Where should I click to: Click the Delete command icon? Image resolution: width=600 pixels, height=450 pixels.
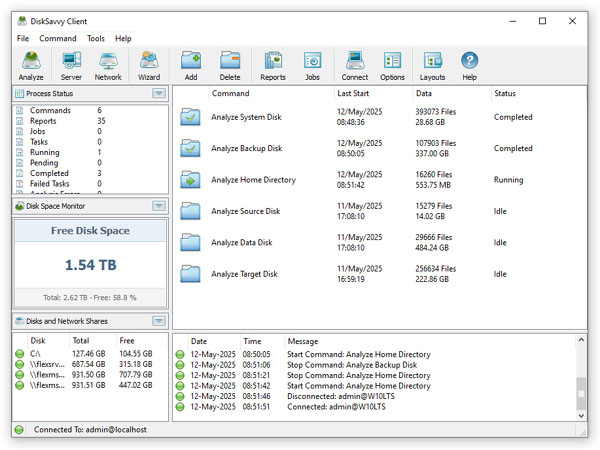230,65
